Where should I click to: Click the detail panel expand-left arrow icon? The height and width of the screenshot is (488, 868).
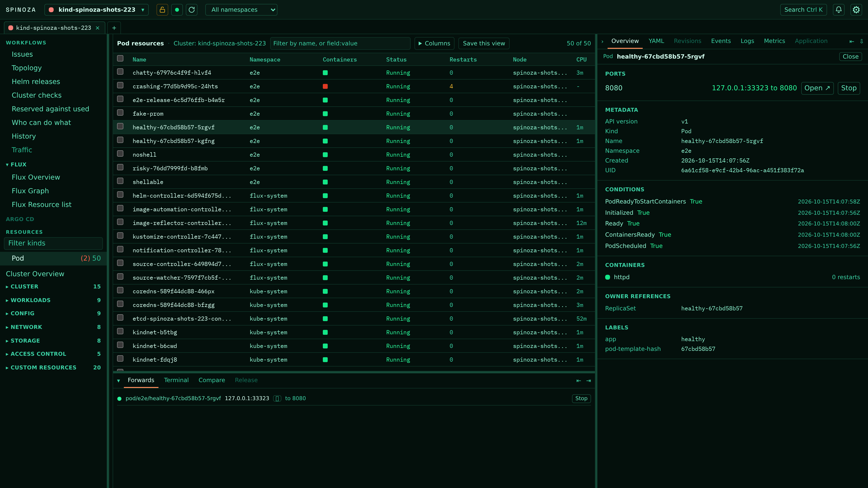(x=852, y=41)
